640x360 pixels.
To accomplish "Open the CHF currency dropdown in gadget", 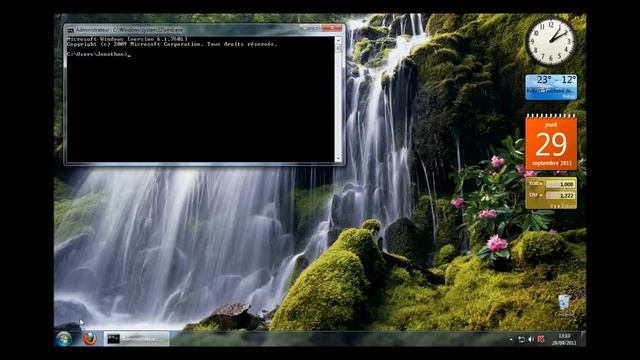I will pos(535,196).
